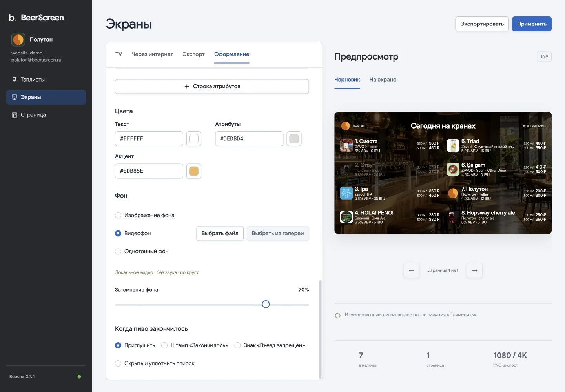The width and height of the screenshot is (565, 392).
Task: Open the Через интернет tab
Action: (x=152, y=54)
